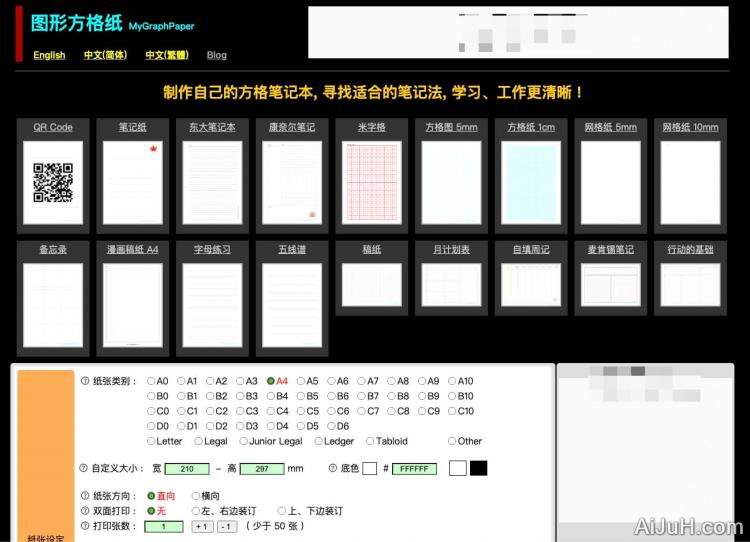Pick the 麦肯锡笔记 template thumbnail
The height and width of the screenshot is (542, 750).
click(610, 284)
